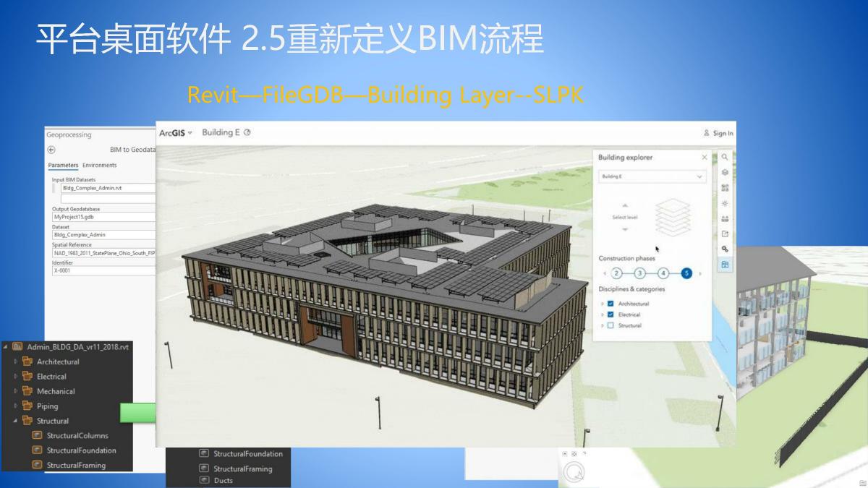Open the Daylight sun tool
The height and width of the screenshot is (488, 868).
pyautogui.click(x=725, y=203)
